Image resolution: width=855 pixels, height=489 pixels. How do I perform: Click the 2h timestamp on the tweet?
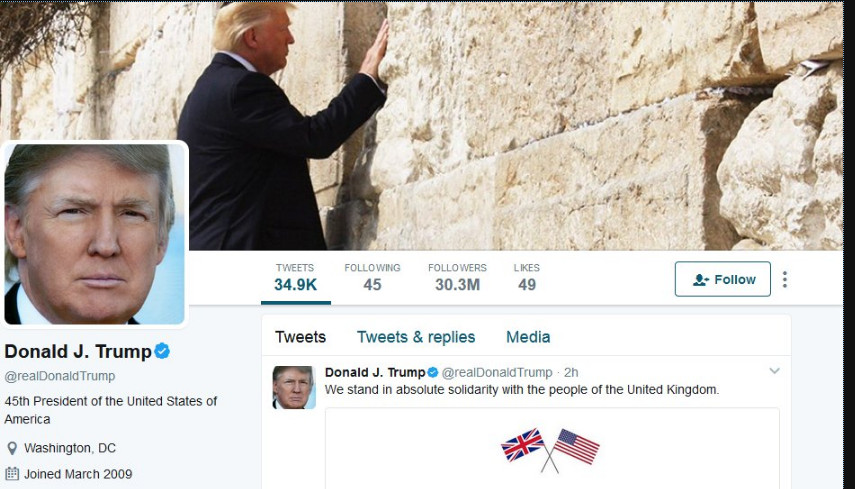pyautogui.click(x=571, y=372)
